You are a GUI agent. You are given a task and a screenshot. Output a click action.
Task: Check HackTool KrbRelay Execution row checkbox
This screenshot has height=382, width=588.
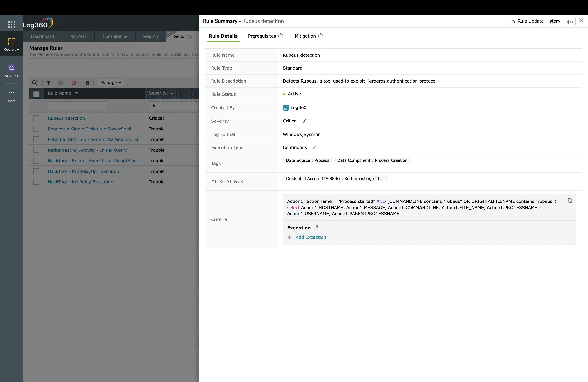[x=36, y=182]
